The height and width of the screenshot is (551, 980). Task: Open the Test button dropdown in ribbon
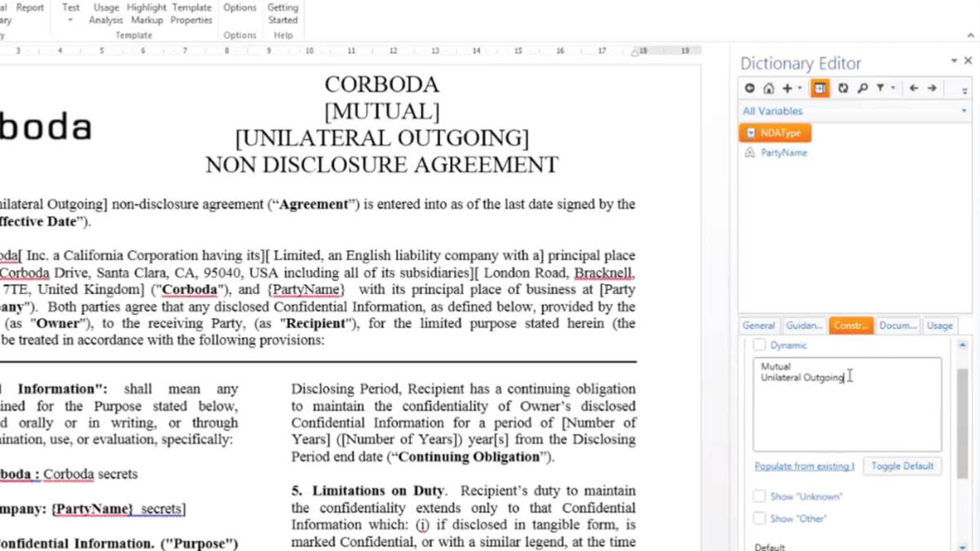click(70, 20)
